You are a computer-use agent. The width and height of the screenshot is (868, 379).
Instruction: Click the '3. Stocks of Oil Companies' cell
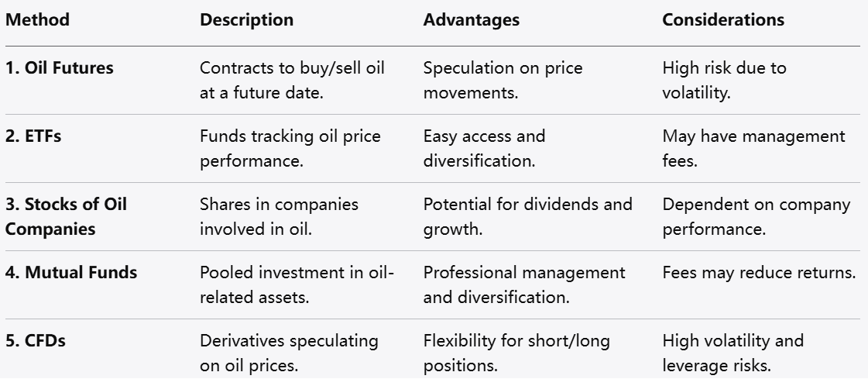tap(66, 215)
